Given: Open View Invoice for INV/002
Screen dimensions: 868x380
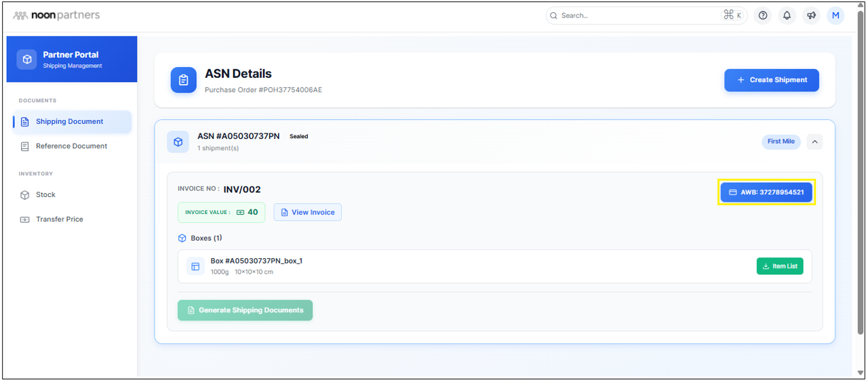Looking at the screenshot, I should [307, 213].
